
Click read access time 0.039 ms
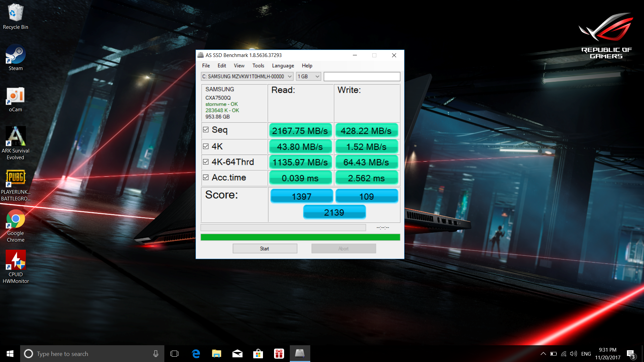[x=300, y=178]
